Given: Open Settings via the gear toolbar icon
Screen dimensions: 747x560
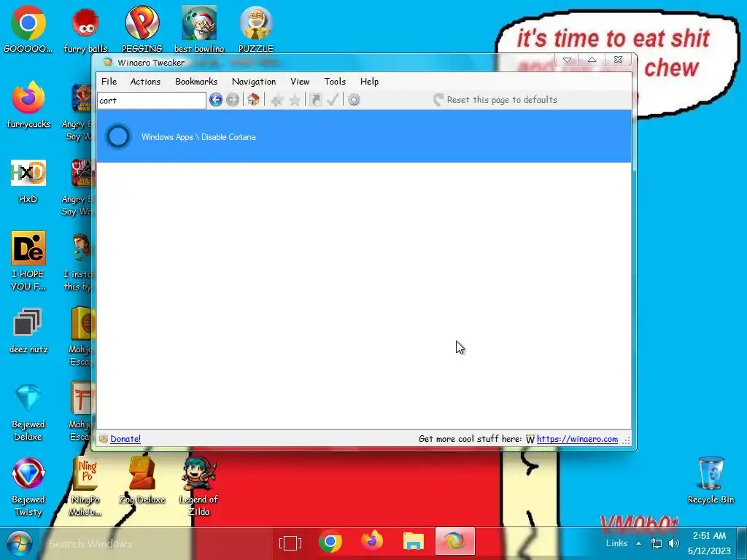Looking at the screenshot, I should 354,100.
